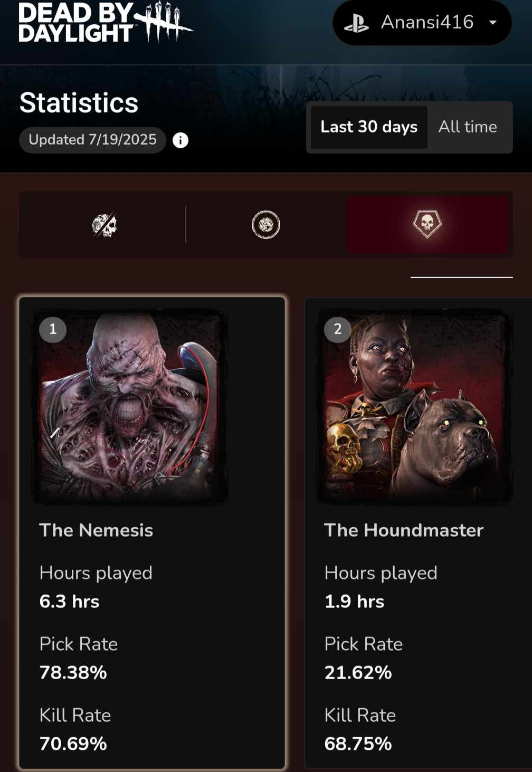Open The Nemesis portrait image
The height and width of the screenshot is (772, 532).
tap(130, 407)
